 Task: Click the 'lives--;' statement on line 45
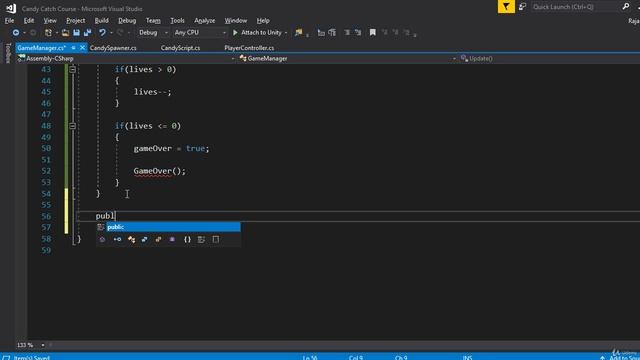153,92
